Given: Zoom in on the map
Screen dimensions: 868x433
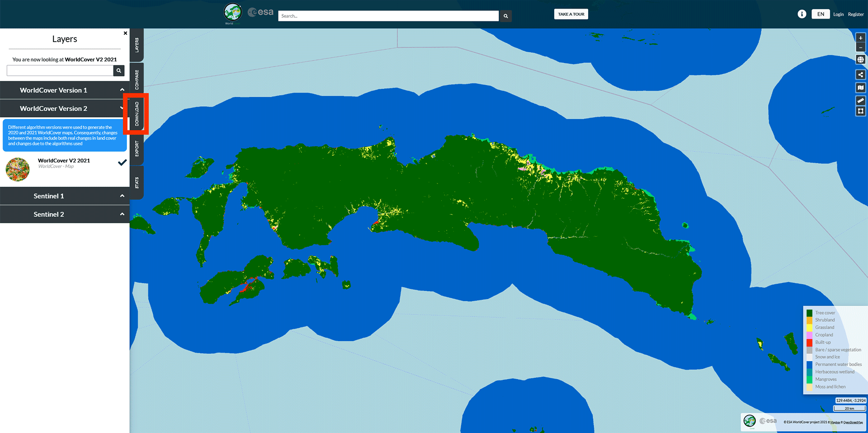Looking at the screenshot, I should (x=860, y=38).
